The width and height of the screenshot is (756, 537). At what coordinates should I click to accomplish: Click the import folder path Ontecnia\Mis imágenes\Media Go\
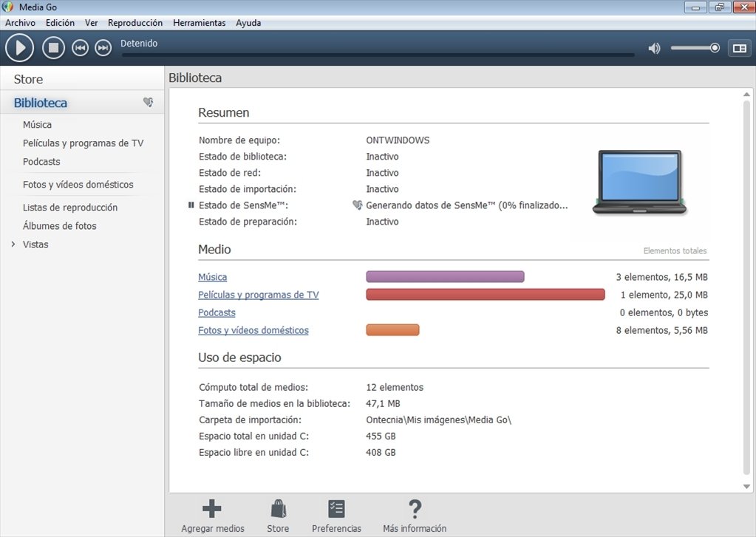click(438, 420)
